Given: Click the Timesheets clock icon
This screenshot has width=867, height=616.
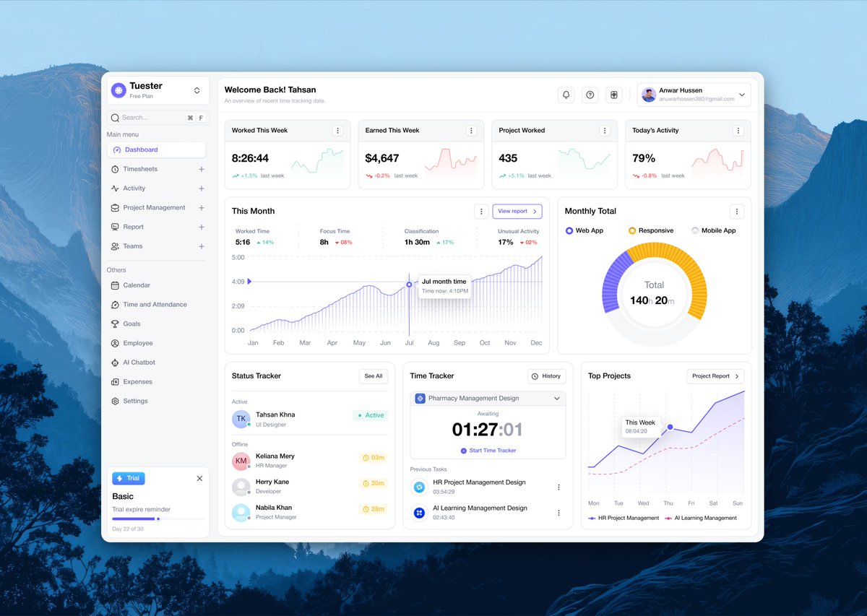Looking at the screenshot, I should point(116,169).
